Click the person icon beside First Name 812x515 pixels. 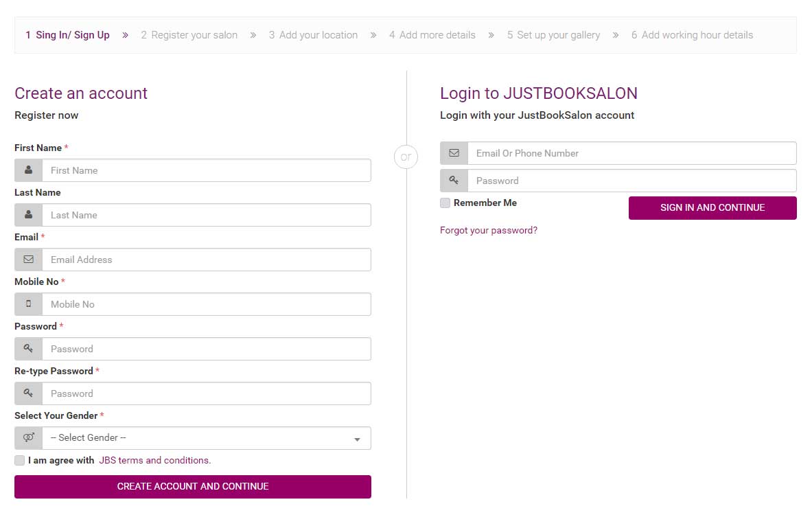28,170
